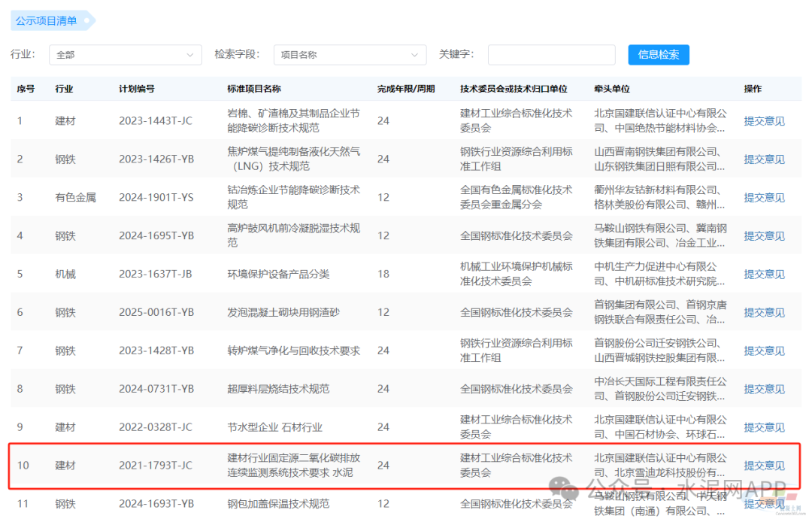
Task: Submit opinion for 环境保护设备产品分类 row
Action: coord(764,275)
